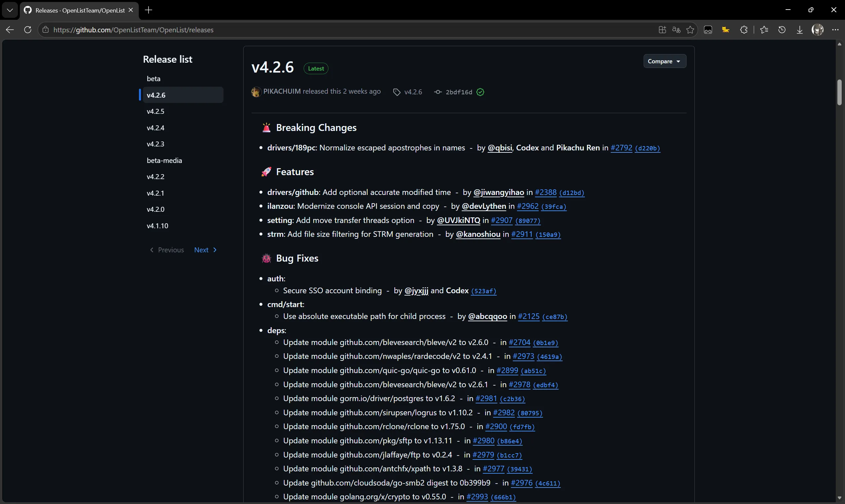Viewport: 845px width, 504px height.
Task: Select v4.1.10 in release list
Action: (183, 226)
